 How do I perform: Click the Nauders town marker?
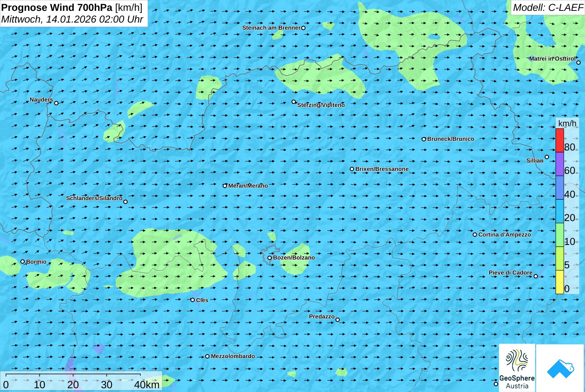point(56,103)
